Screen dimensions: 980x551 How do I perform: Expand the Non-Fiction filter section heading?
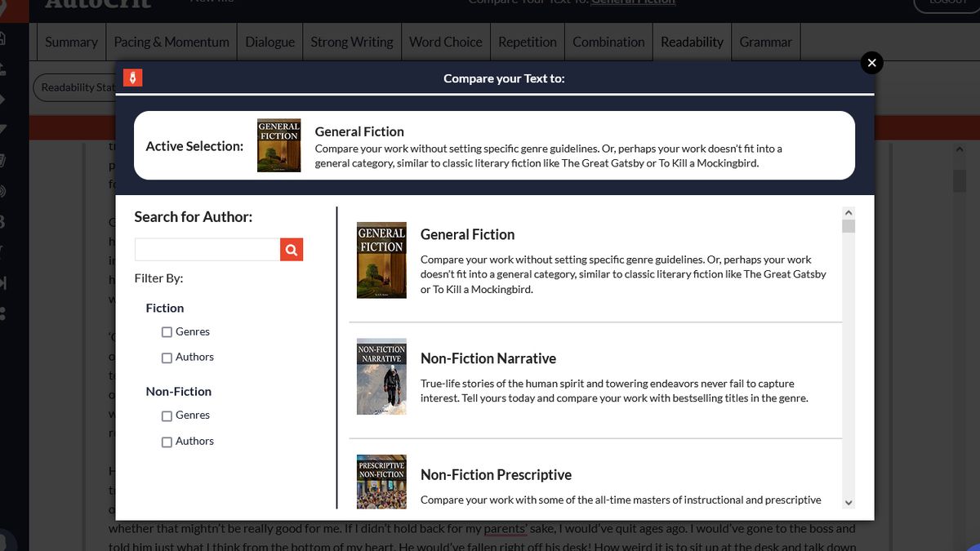pos(179,391)
